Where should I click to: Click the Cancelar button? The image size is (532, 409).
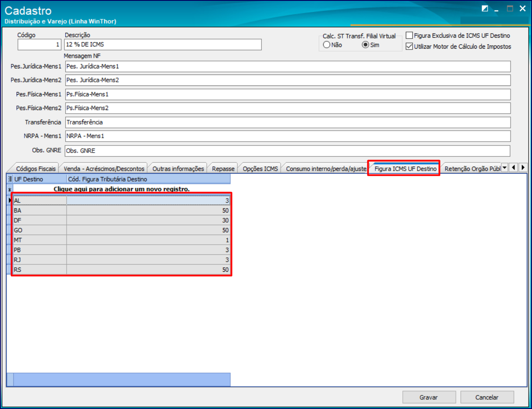[x=487, y=397]
